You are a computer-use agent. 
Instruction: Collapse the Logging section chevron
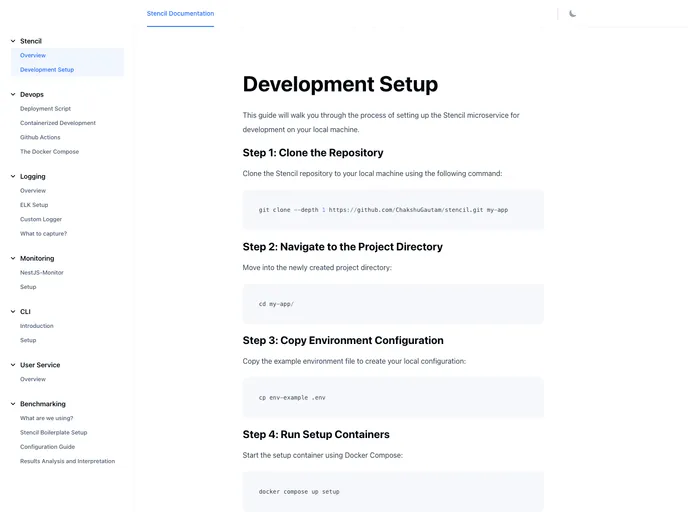click(x=12, y=176)
